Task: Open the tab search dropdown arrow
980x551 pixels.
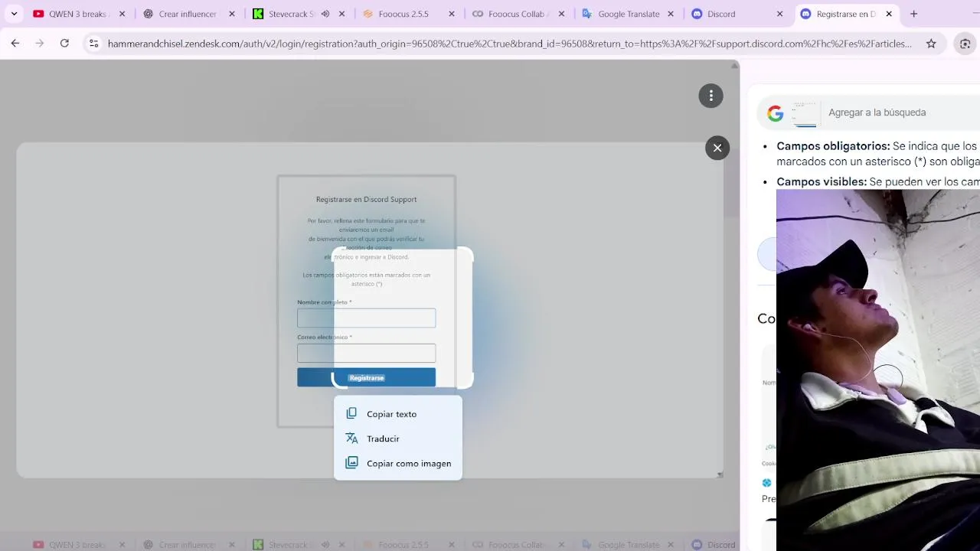Action: tap(14, 14)
